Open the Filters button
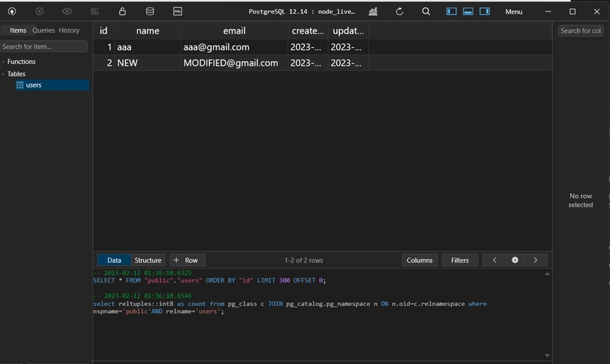 [460, 260]
